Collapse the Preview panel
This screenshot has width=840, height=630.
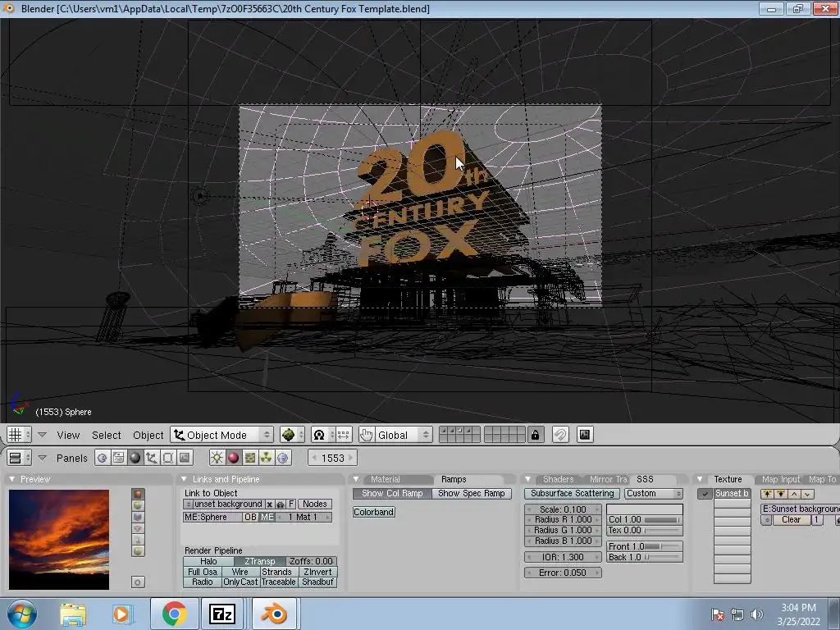pyautogui.click(x=12, y=479)
